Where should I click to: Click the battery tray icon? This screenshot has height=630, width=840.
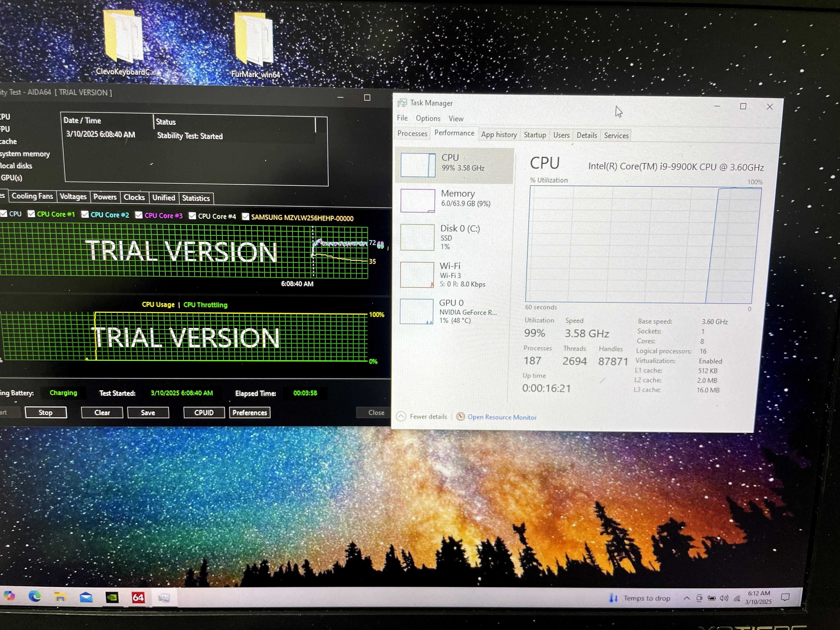711,599
